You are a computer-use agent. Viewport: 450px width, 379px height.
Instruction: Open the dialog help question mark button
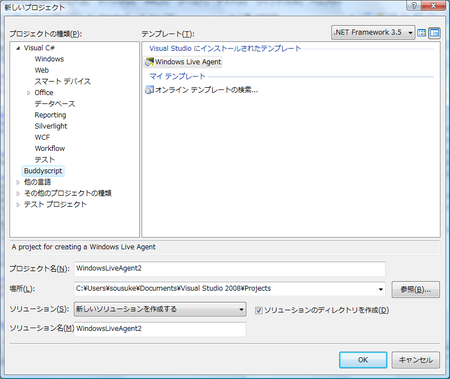pyautogui.click(x=414, y=6)
